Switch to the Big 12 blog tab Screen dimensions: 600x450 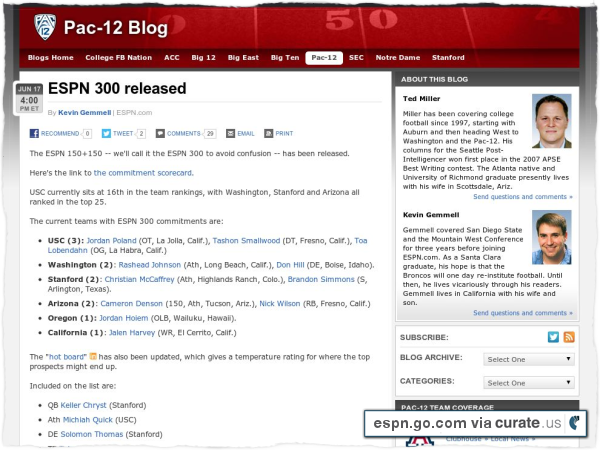click(204, 57)
